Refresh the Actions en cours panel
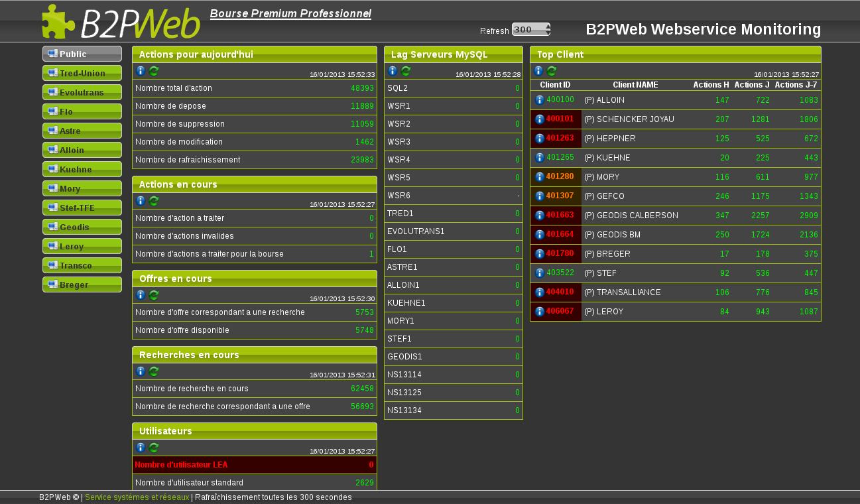This screenshot has height=504, width=860. (x=154, y=201)
